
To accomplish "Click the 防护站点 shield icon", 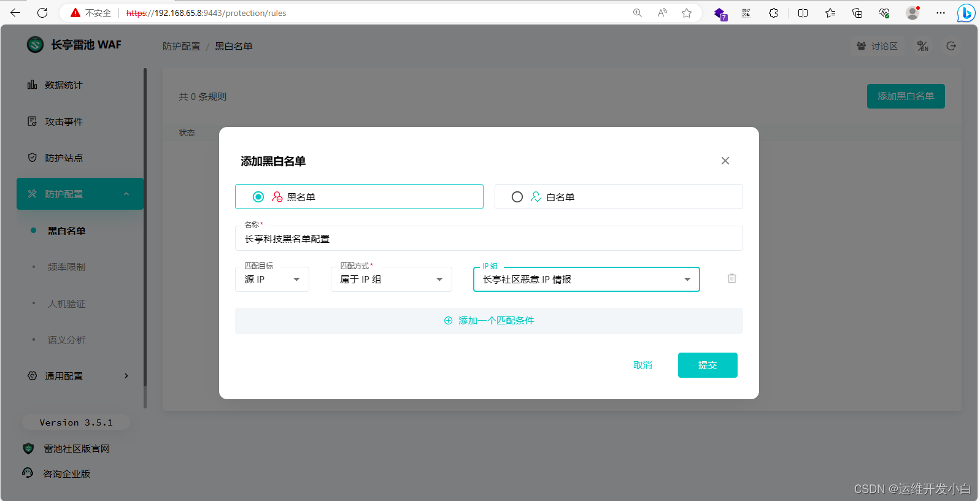I will click(x=32, y=158).
